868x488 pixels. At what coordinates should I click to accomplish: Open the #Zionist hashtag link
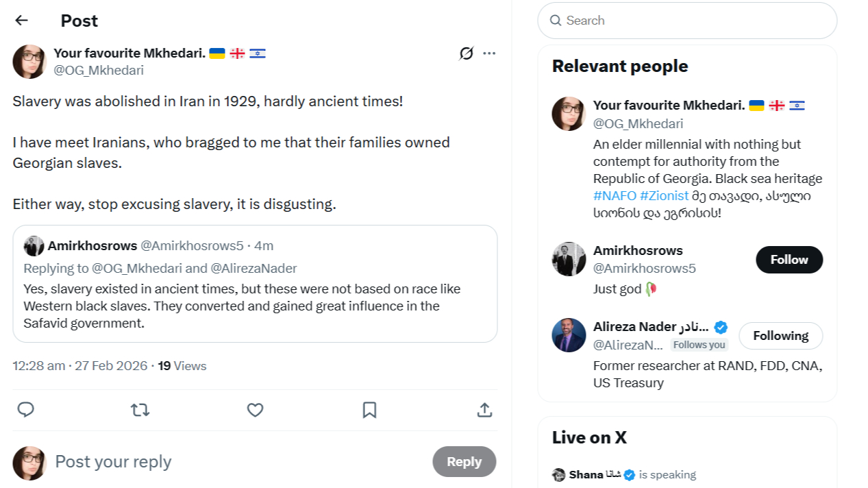[x=664, y=196]
